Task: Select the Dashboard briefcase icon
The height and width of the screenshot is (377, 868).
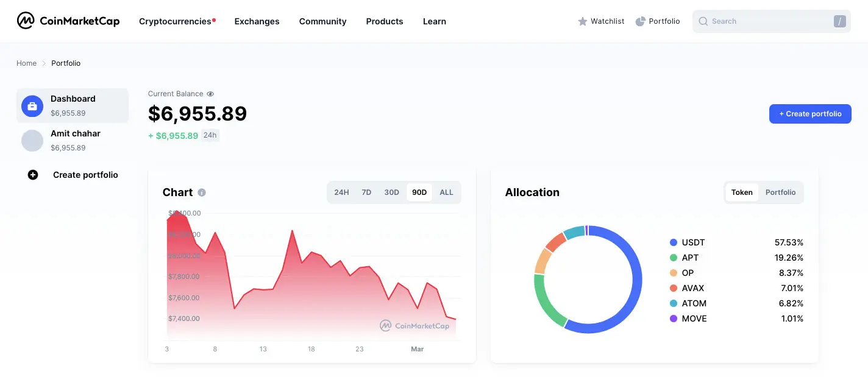Action: click(32, 105)
